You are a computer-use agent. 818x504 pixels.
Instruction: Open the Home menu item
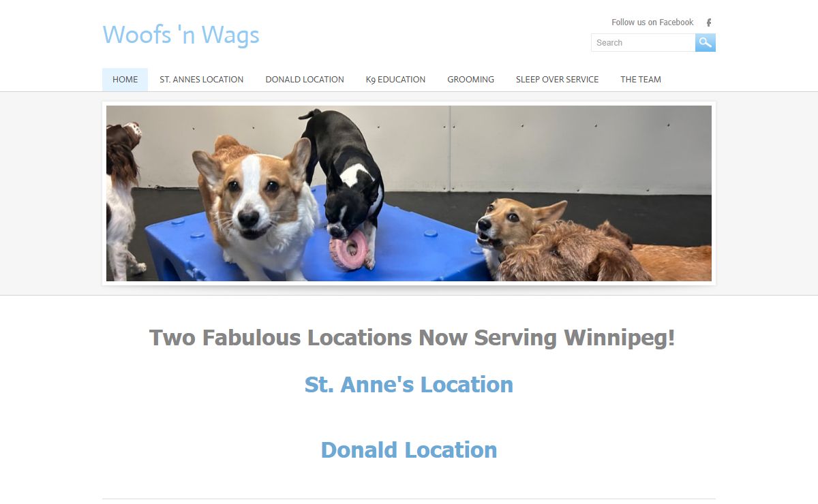coord(125,80)
